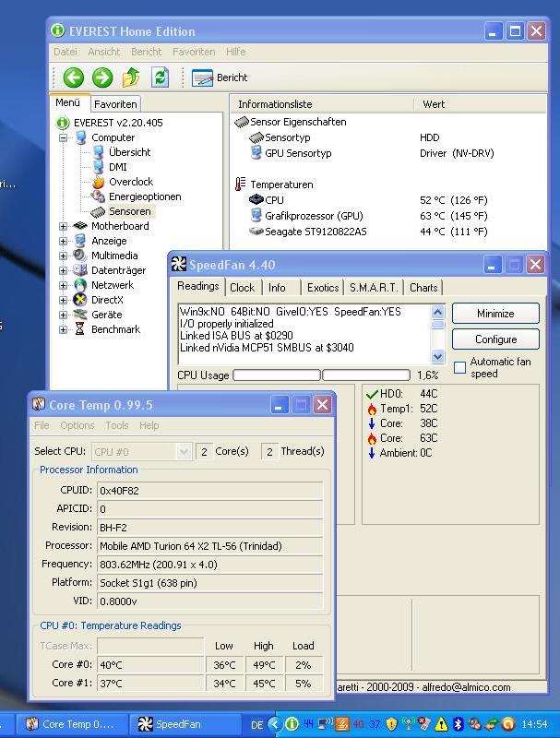
Task: Click the Multimedia speaker icon in tree
Action: click(80, 256)
